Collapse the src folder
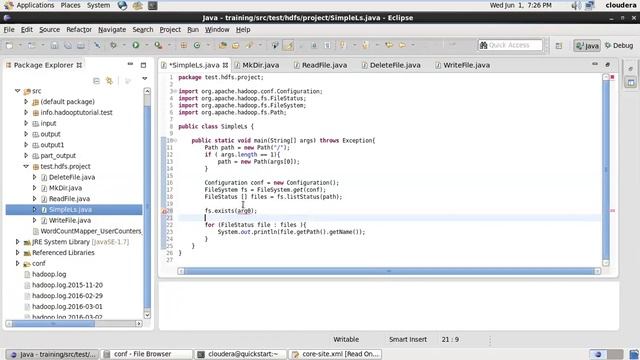Screen dimensions: 640x360 pyautogui.click(x=18, y=91)
